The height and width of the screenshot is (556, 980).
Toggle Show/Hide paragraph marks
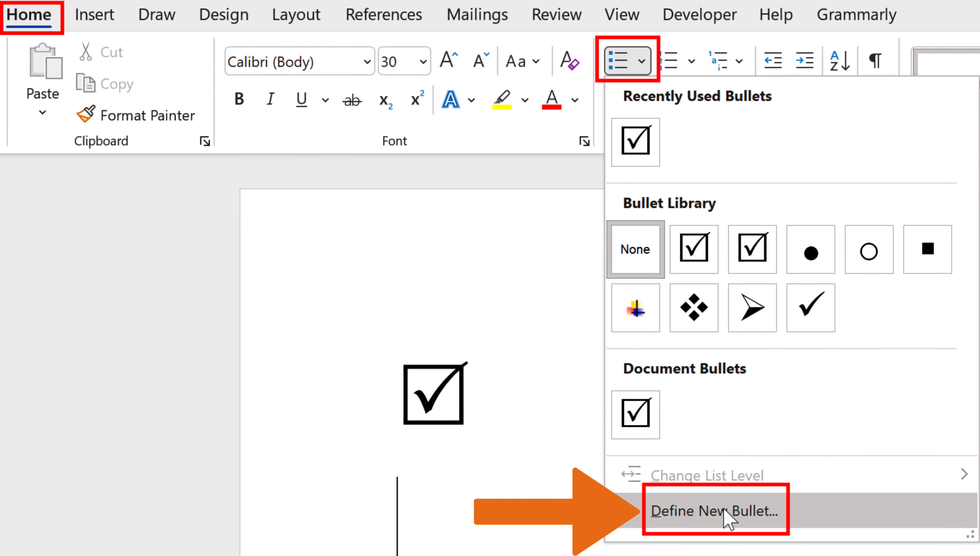point(875,60)
